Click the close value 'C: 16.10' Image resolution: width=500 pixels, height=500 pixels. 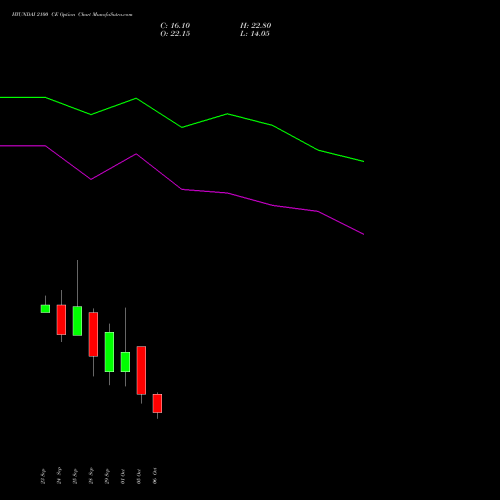click(x=175, y=26)
